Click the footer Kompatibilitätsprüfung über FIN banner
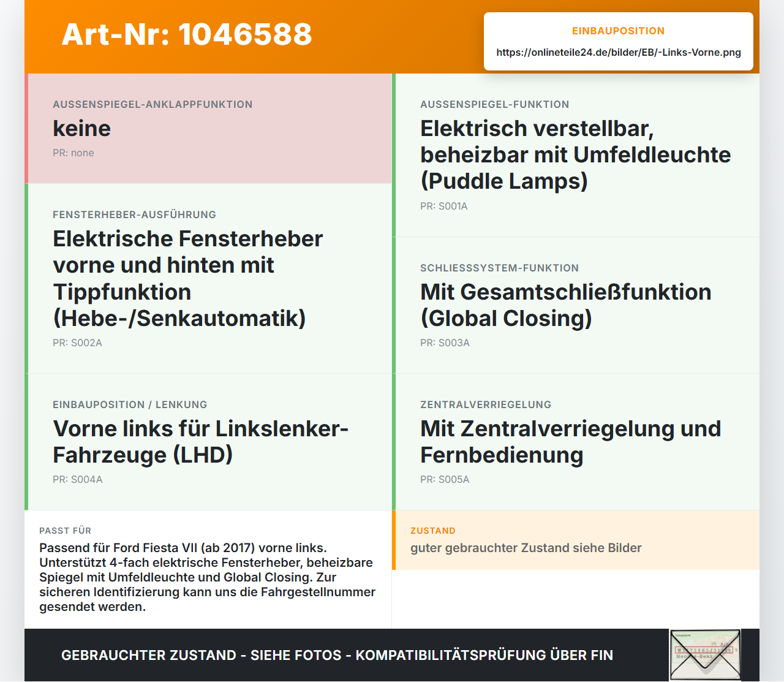This screenshot has width=784, height=682. pyautogui.click(x=337, y=655)
